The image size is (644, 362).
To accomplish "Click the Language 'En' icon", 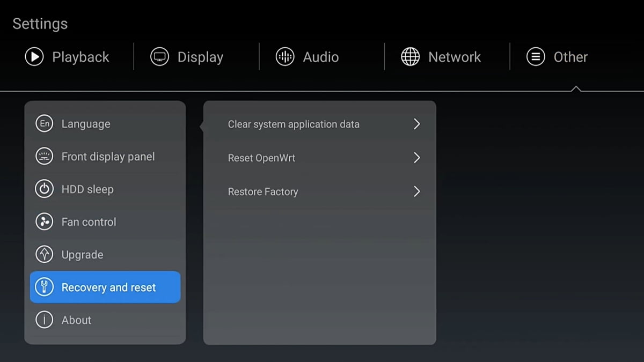I will coord(44,124).
